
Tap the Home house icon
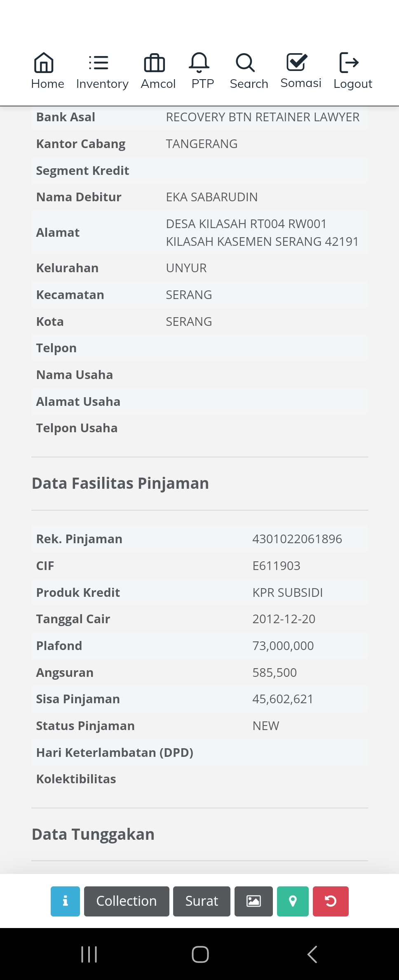[x=44, y=63]
